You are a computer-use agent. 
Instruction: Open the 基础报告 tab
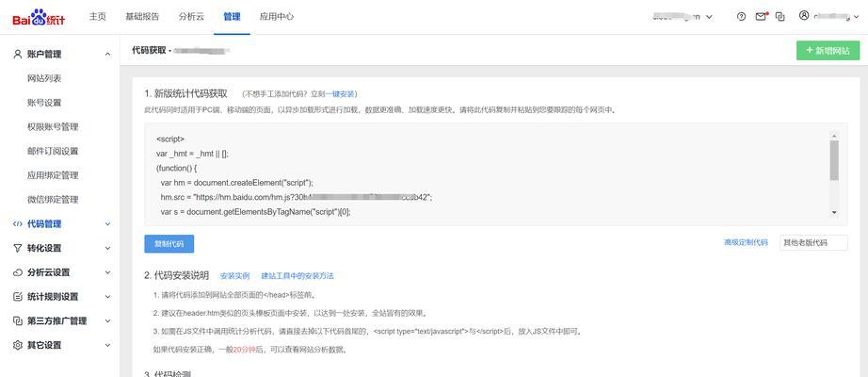click(x=142, y=17)
